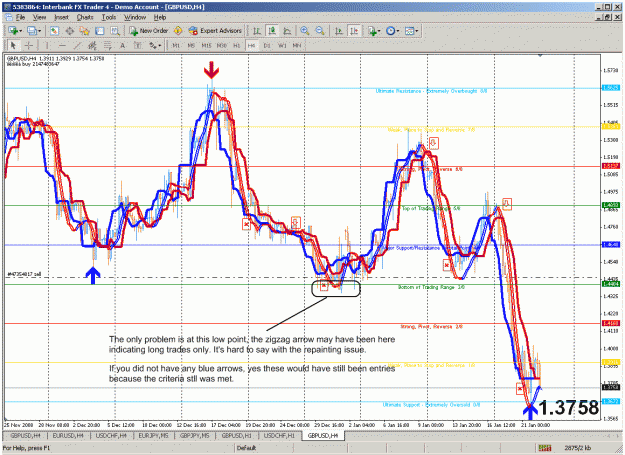Open the Periods clock dropdown
Image resolution: width=625 pixels, height=455 pixels.
(x=393, y=31)
